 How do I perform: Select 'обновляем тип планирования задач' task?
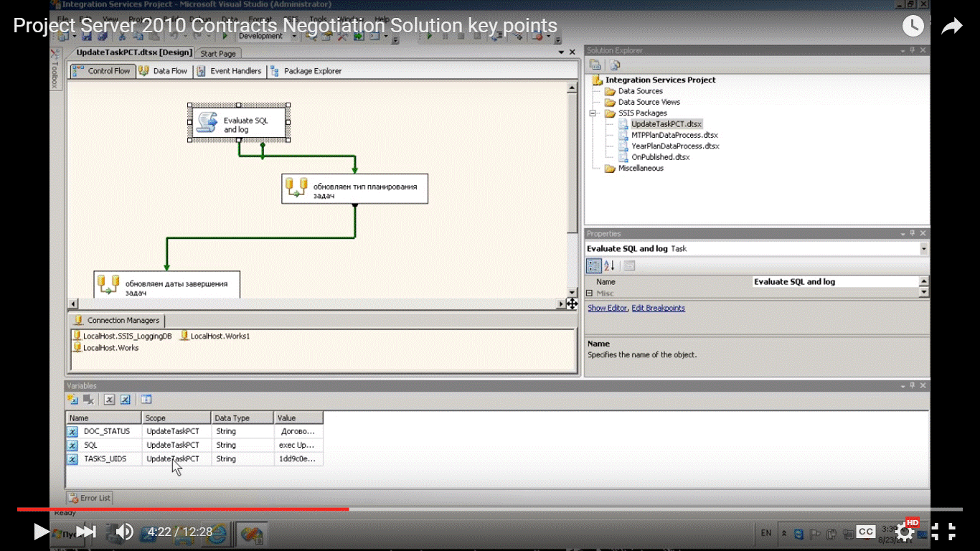pyautogui.click(x=354, y=189)
